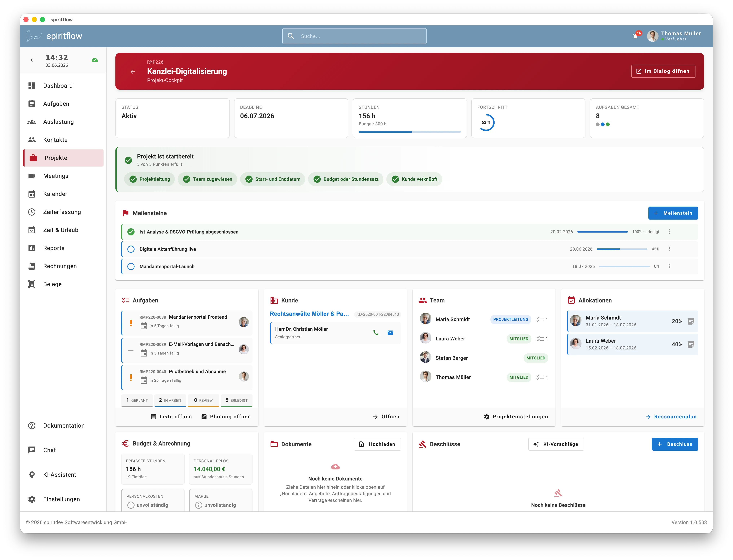Select the 1 Geplant filter tab
The height and width of the screenshot is (560, 733).
pyautogui.click(x=137, y=400)
